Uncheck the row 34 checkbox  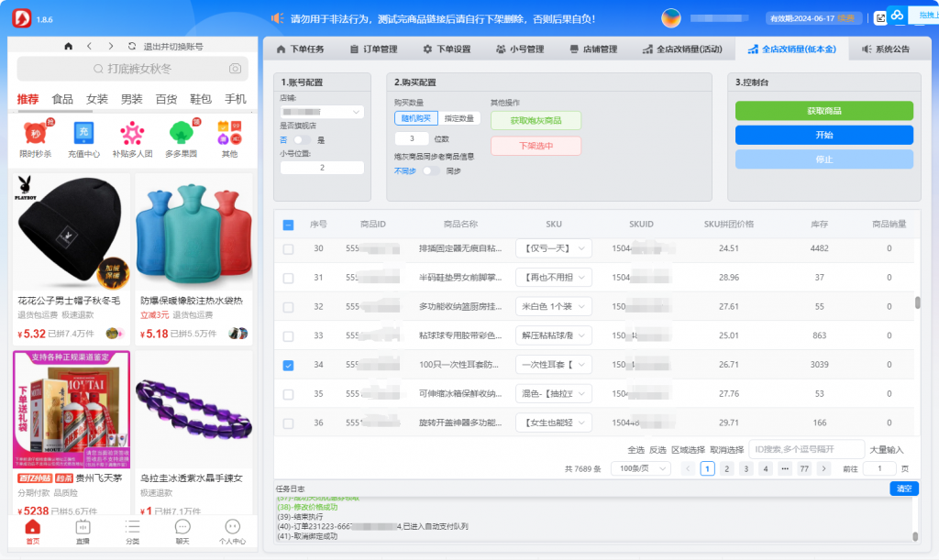point(288,365)
